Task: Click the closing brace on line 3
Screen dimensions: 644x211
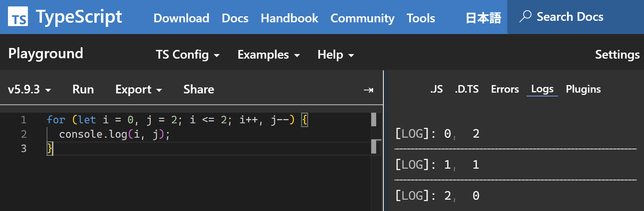Action: click(50, 149)
